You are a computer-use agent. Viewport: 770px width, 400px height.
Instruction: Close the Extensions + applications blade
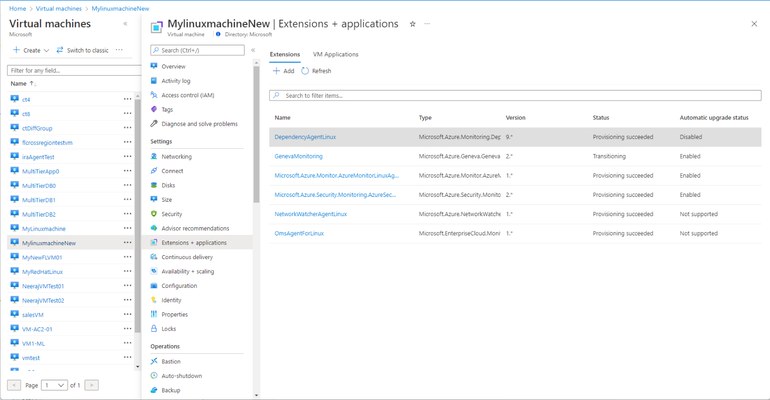(754, 24)
